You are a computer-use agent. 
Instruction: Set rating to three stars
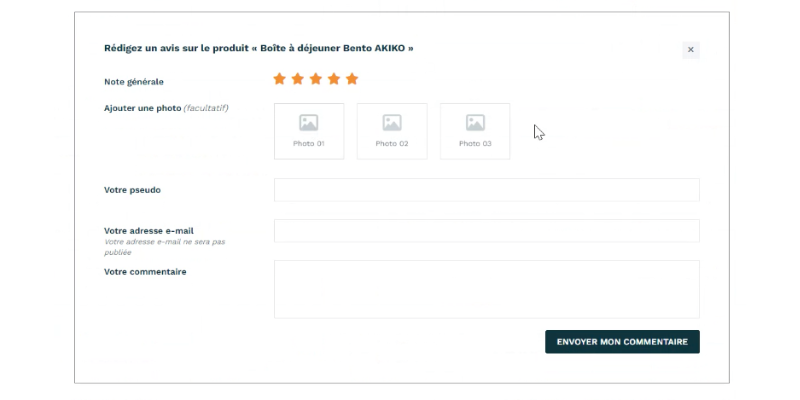(316, 79)
